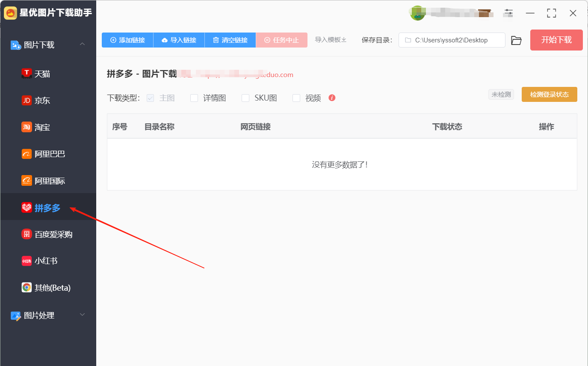Open the folder browse icon beside save path

(517, 40)
